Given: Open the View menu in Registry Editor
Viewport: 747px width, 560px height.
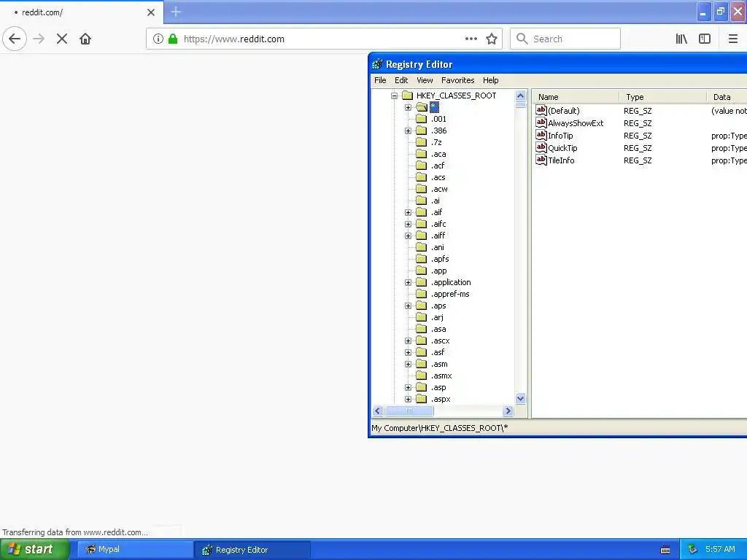Looking at the screenshot, I should pos(425,80).
